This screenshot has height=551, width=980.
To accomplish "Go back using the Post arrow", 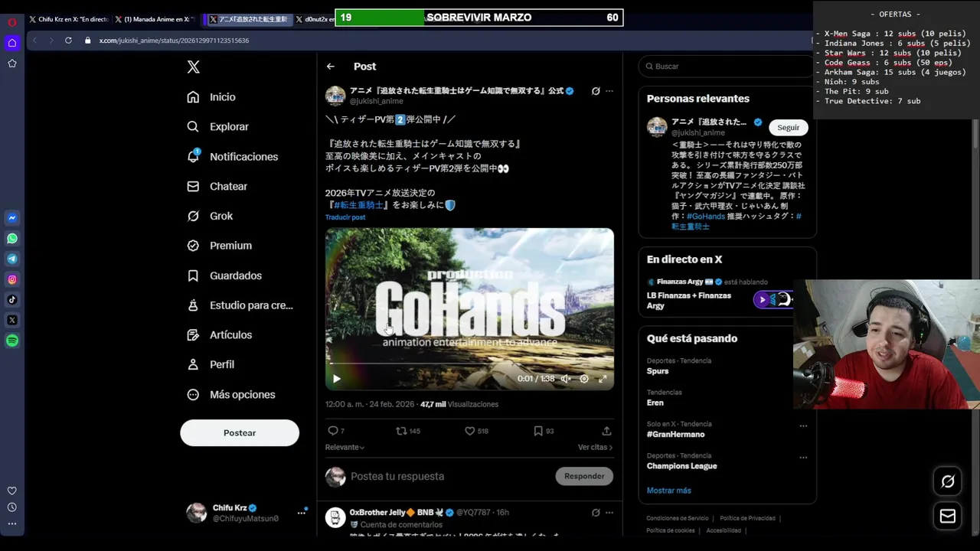I will 331,67.
